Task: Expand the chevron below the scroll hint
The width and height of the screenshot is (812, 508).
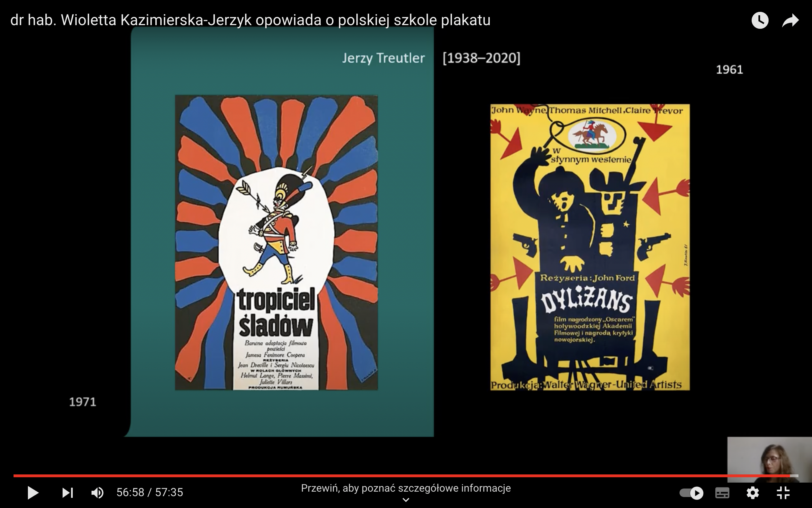Action: (406, 500)
